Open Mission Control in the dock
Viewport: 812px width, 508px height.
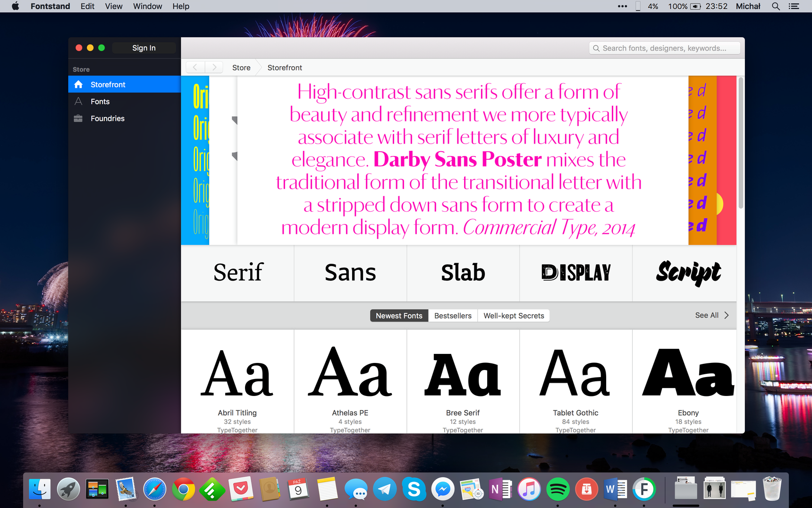(97, 489)
